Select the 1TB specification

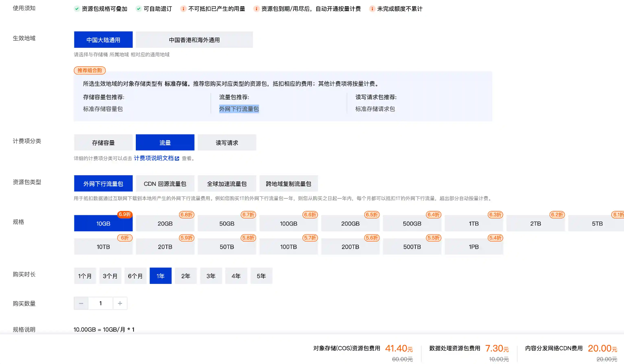(474, 223)
